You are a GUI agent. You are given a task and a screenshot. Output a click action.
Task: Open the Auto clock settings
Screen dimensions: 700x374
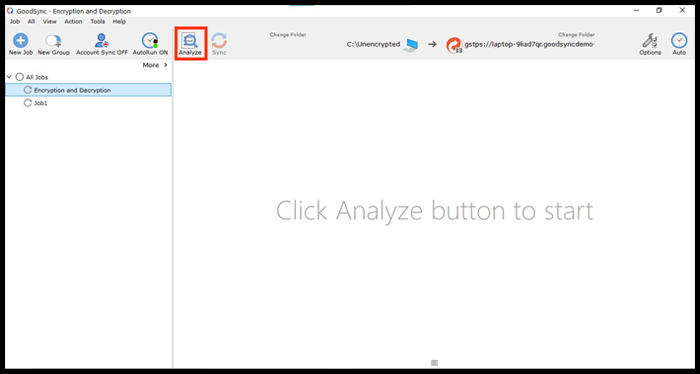(x=679, y=44)
